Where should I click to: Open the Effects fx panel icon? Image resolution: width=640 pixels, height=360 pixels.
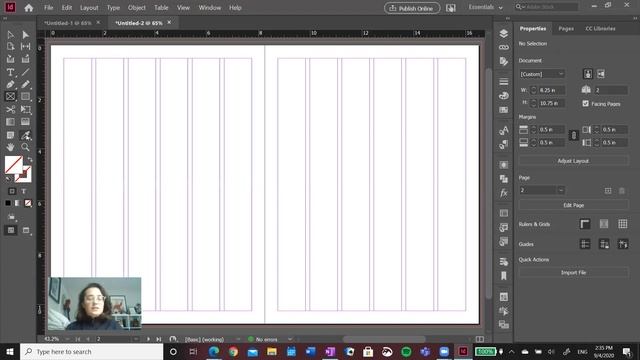click(504, 193)
